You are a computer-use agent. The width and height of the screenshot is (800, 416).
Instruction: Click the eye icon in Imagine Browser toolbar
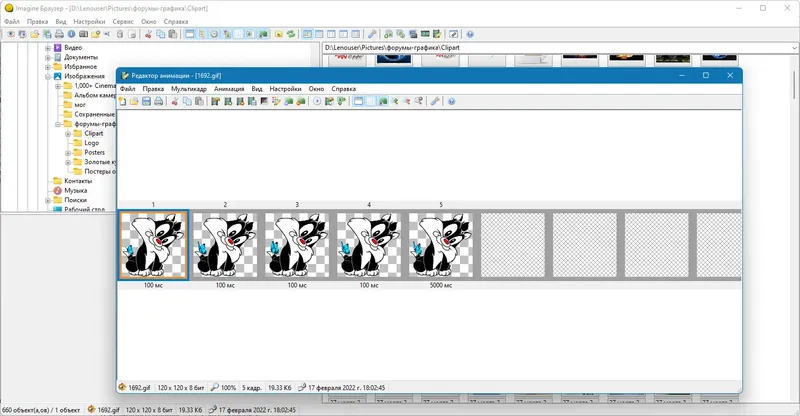[11, 34]
